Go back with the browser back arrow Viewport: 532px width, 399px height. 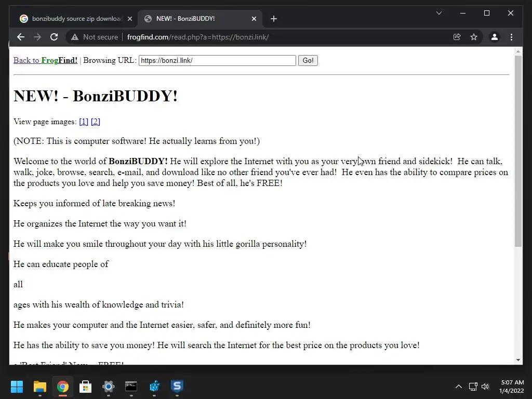[21, 37]
